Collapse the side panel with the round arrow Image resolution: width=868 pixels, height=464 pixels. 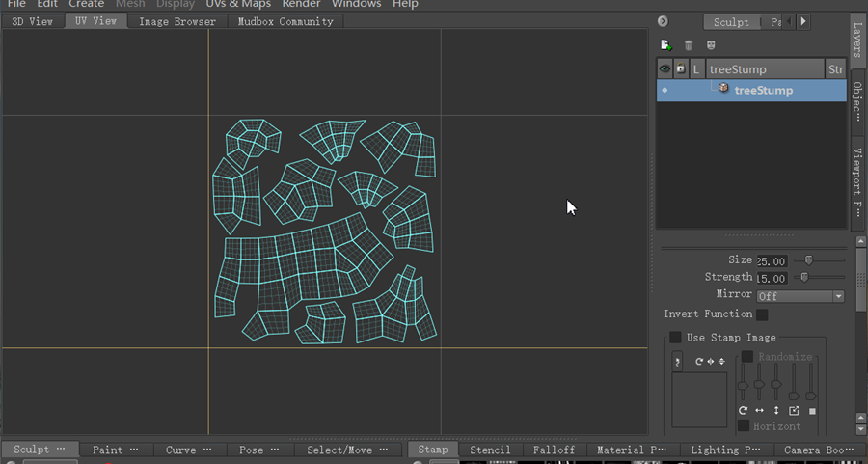[x=663, y=21]
